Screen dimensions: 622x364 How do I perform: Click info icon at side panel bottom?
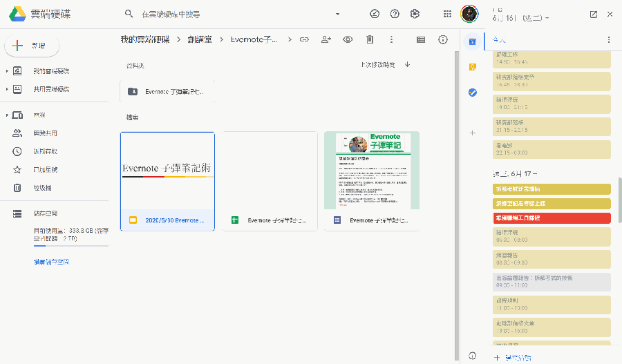click(473, 355)
